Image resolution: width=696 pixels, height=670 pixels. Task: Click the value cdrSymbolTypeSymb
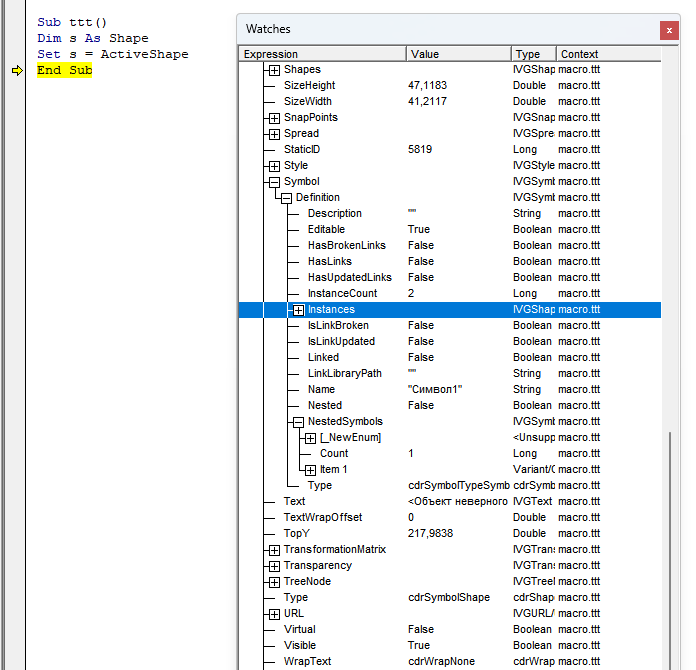459,485
